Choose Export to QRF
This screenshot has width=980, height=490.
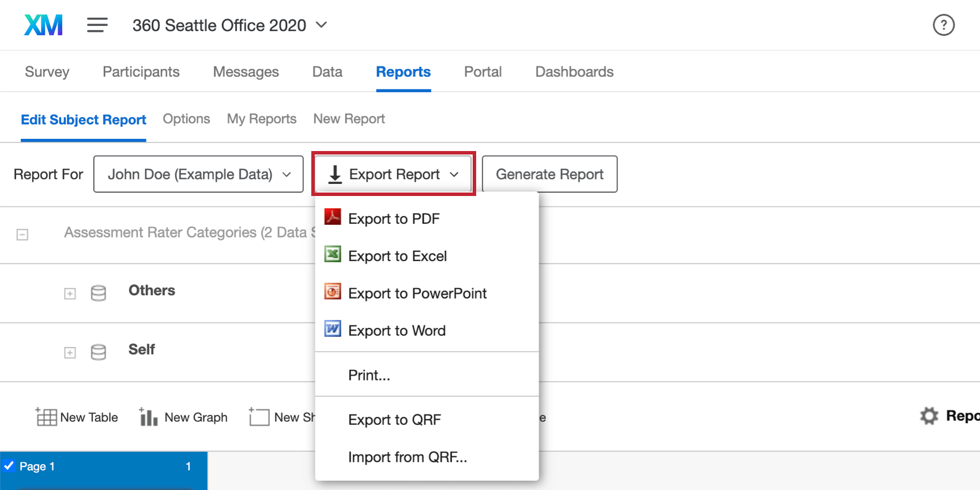427,420
